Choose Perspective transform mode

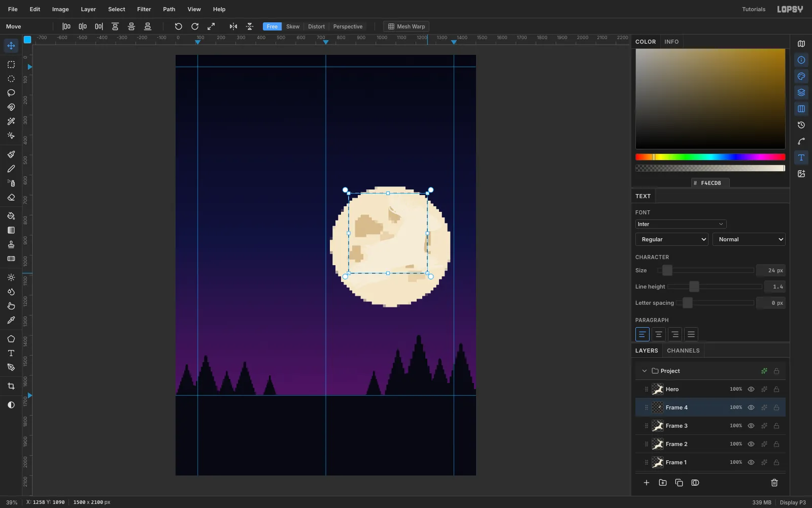pos(348,26)
